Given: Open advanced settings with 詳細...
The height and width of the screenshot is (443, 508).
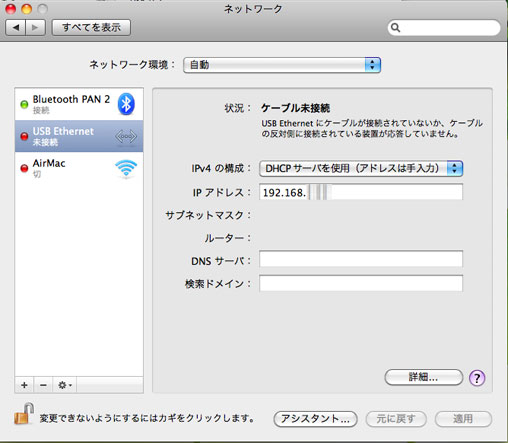Looking at the screenshot, I should (424, 377).
